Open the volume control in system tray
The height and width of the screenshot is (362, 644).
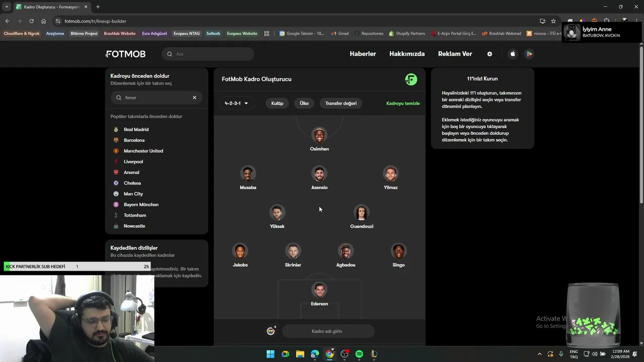tap(594, 354)
